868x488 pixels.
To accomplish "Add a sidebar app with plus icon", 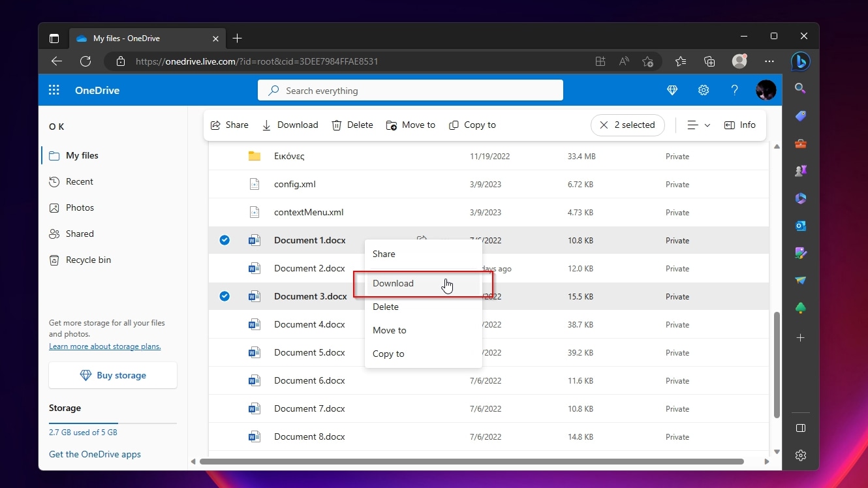I will [800, 338].
